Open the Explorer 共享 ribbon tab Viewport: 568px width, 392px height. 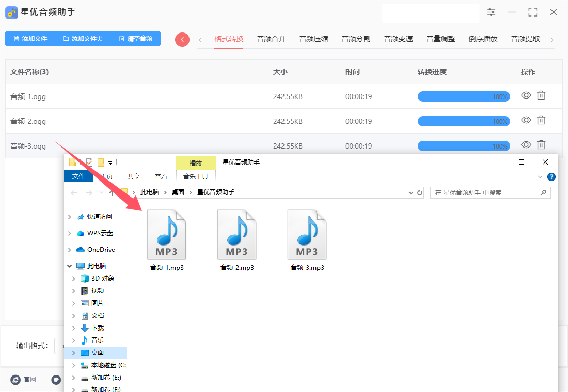pos(134,176)
